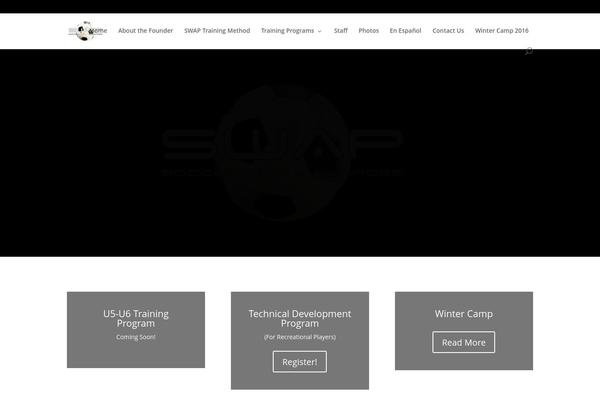600x400 pixels.
Task: Click the (For Recreational Players) text
Action: (300, 337)
